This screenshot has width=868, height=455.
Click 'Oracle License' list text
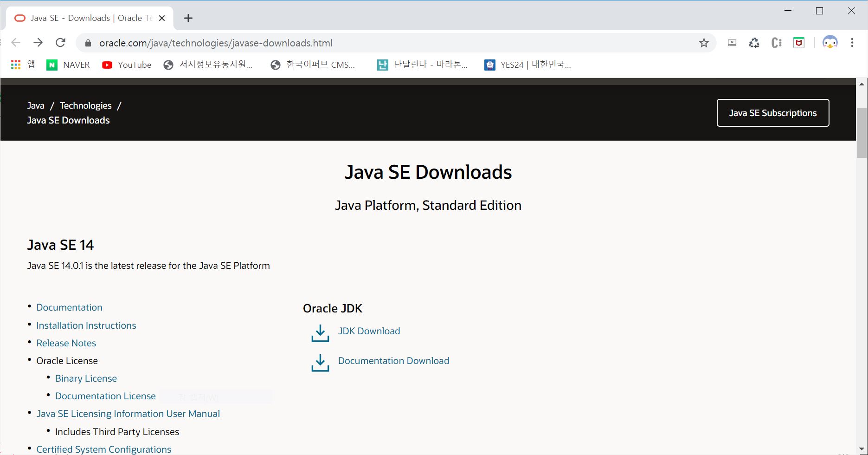point(67,361)
